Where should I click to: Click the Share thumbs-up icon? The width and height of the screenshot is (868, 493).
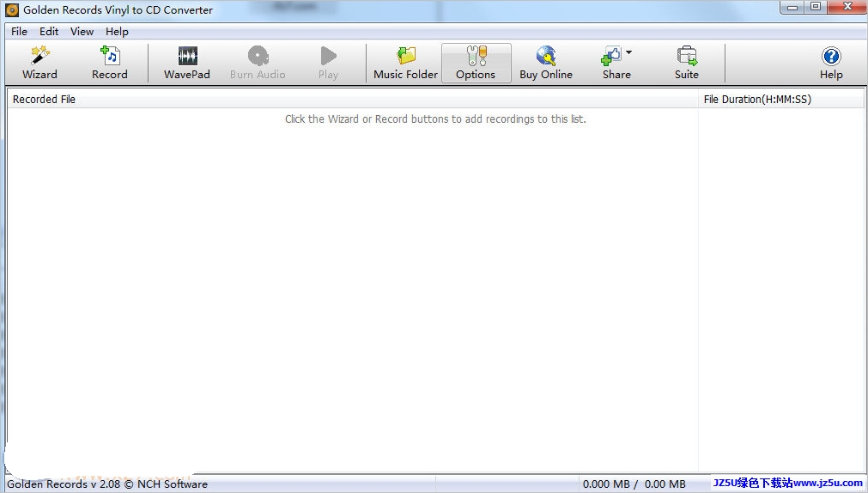(611, 56)
